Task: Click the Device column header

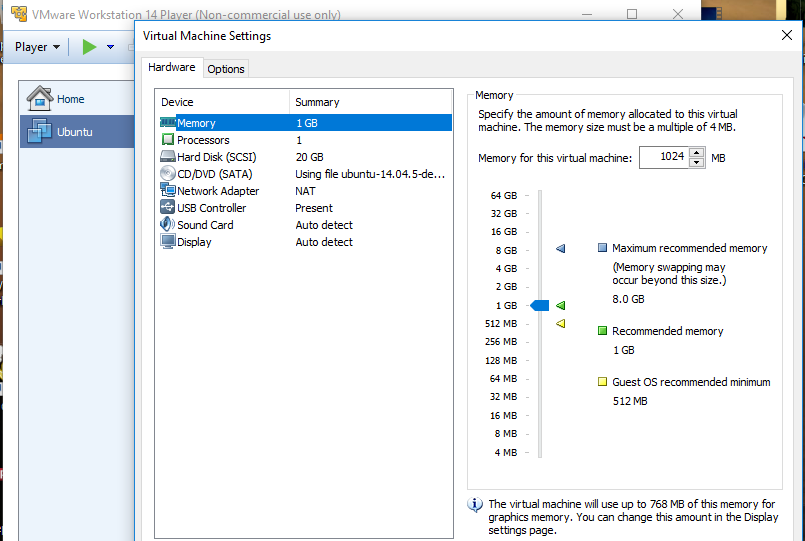Action: click(222, 102)
